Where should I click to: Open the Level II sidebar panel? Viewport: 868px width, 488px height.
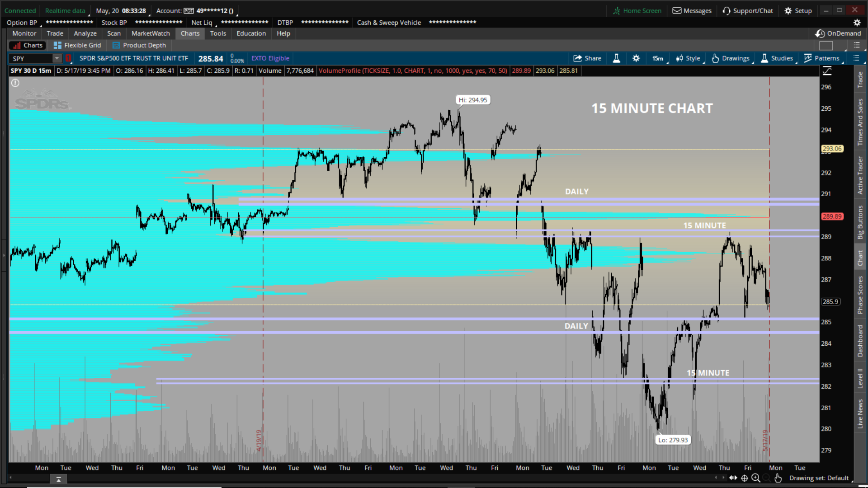(860, 378)
